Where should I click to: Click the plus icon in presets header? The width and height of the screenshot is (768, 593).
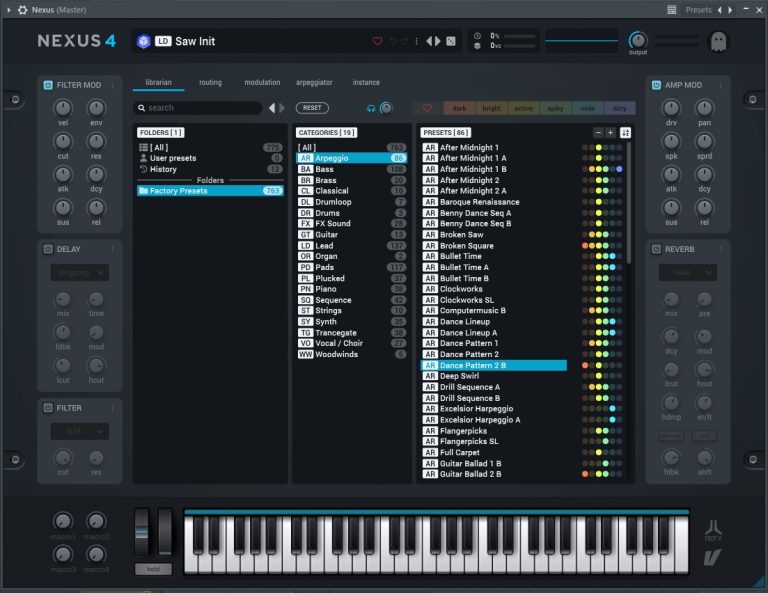tap(611, 132)
